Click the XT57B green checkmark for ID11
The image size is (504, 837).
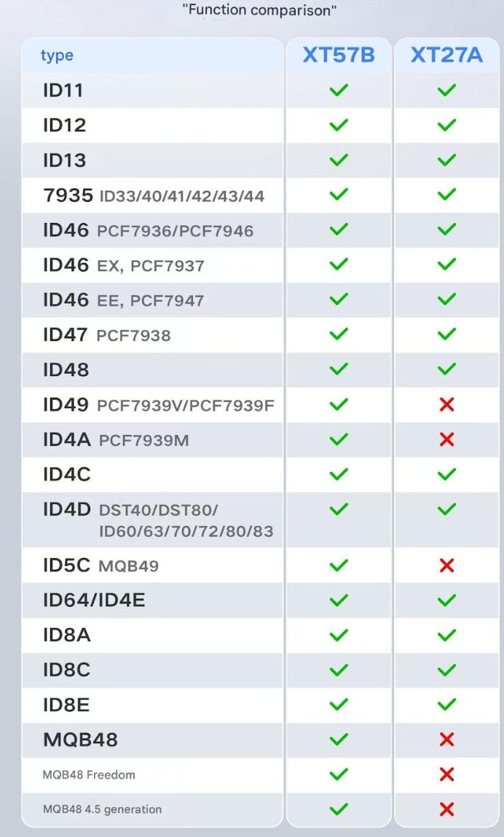click(339, 90)
